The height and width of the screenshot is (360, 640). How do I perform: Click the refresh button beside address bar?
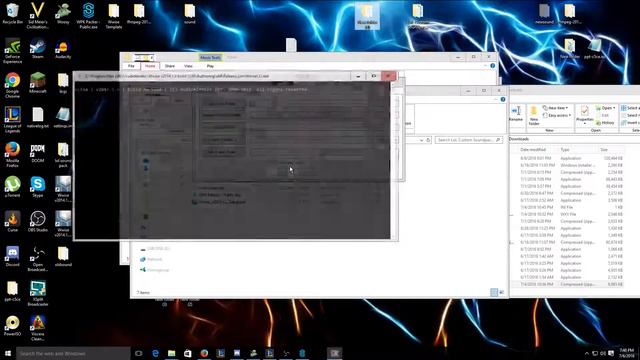[x=428, y=140]
